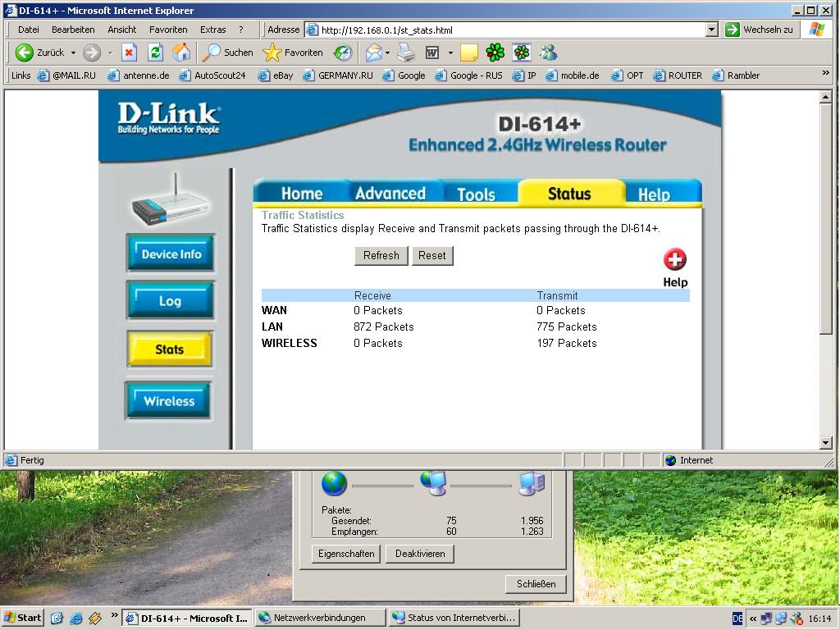840x630 pixels.
Task: Click the Zurück back arrow icon
Action: click(24, 52)
